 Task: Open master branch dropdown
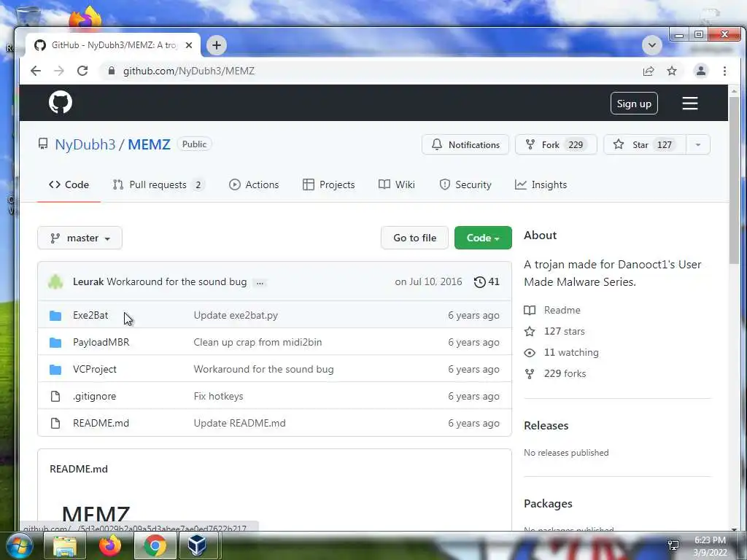[80, 238]
